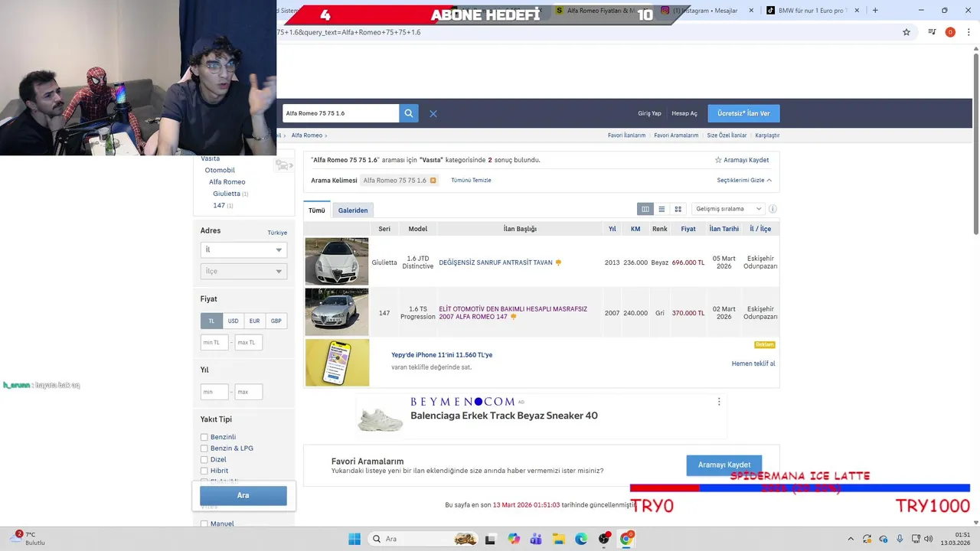
Task: Click Hesap Aç link
Action: (x=684, y=113)
